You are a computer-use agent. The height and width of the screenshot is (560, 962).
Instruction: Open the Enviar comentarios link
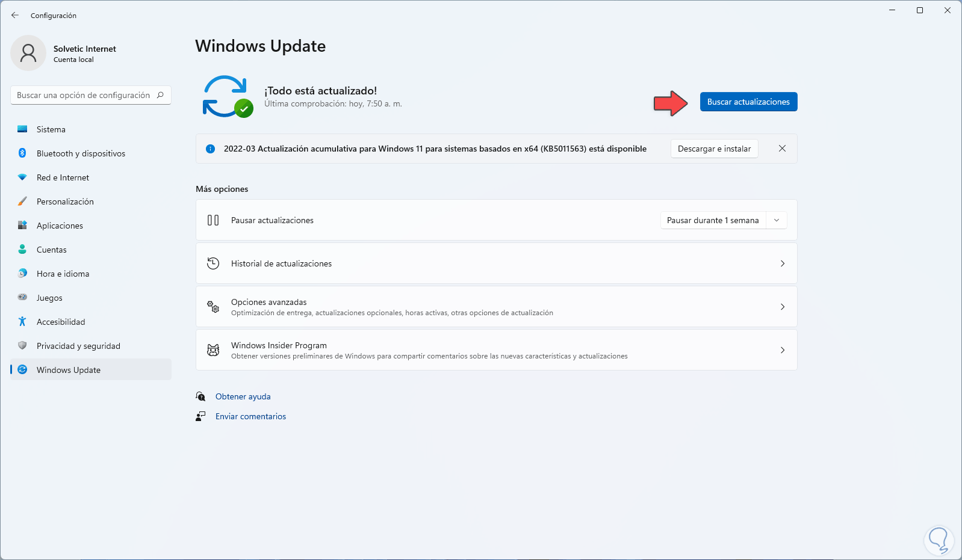[250, 416]
